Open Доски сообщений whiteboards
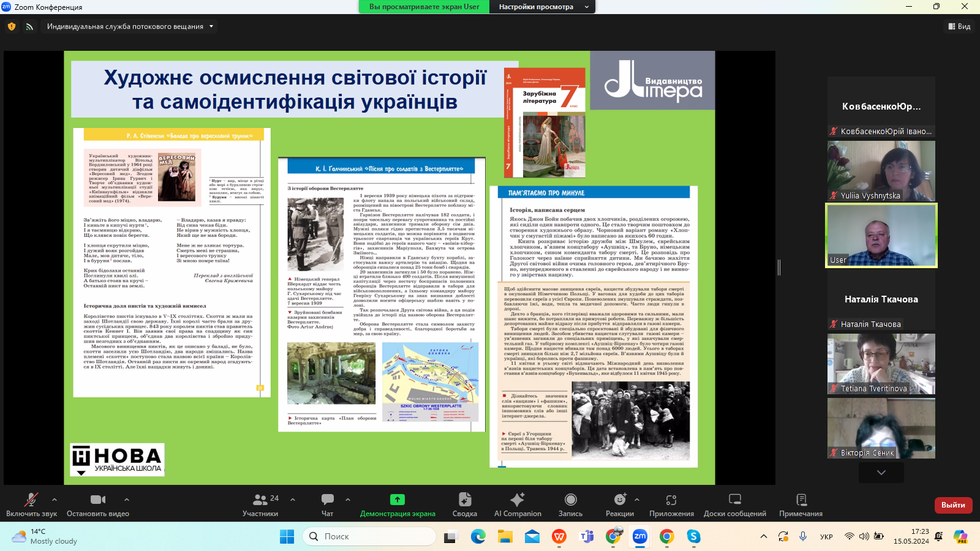Viewport: 980px width, 551px height. [x=734, y=500]
